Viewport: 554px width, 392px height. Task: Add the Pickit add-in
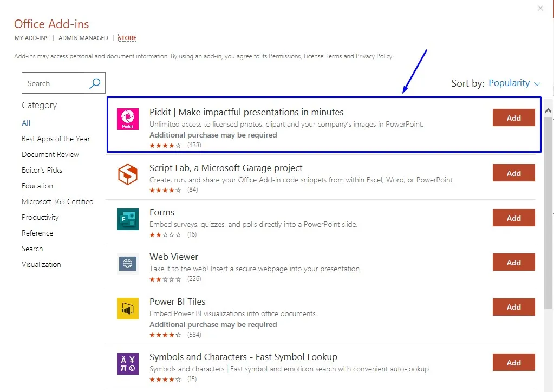tap(514, 118)
